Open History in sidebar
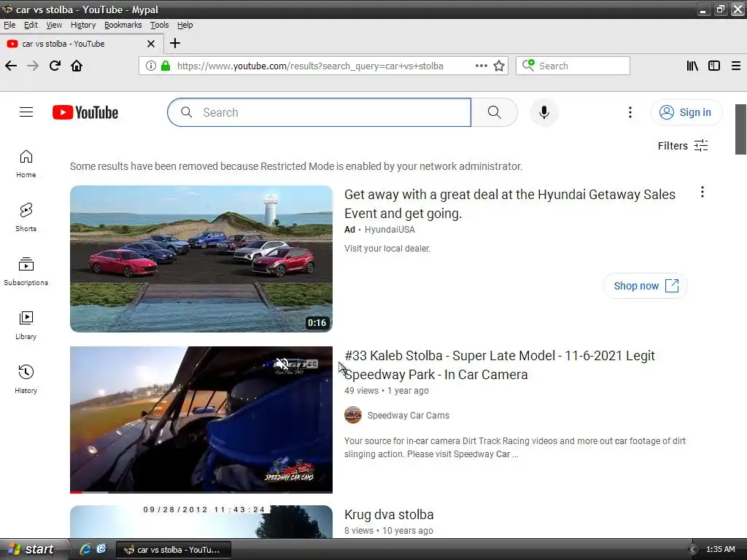The image size is (747, 560). pyautogui.click(x=26, y=379)
